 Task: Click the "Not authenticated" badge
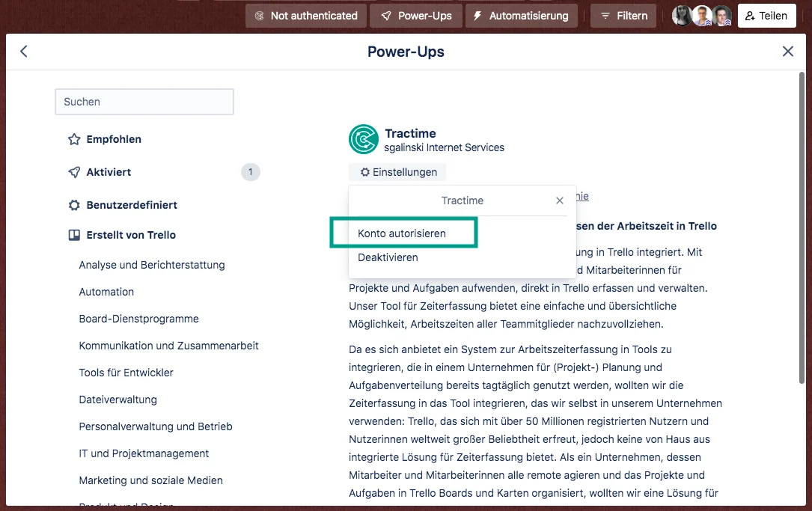click(x=305, y=15)
